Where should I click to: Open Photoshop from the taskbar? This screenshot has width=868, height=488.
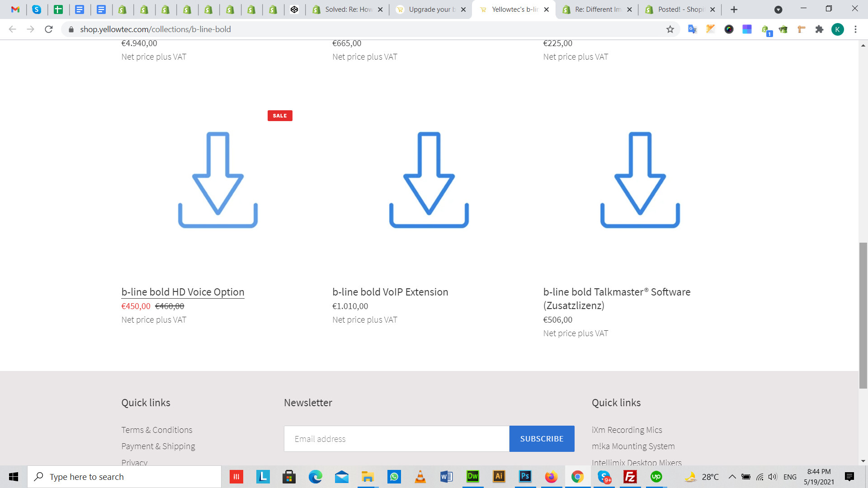point(525,476)
